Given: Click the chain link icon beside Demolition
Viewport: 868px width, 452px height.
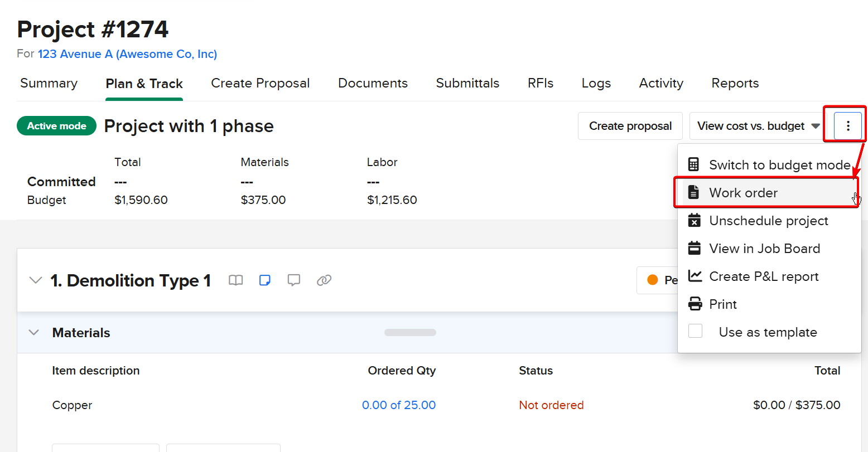Looking at the screenshot, I should click(x=324, y=280).
